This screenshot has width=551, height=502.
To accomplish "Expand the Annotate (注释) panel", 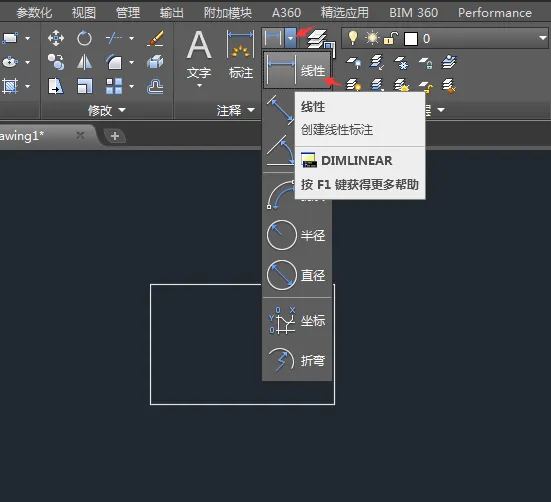I will click(235, 110).
